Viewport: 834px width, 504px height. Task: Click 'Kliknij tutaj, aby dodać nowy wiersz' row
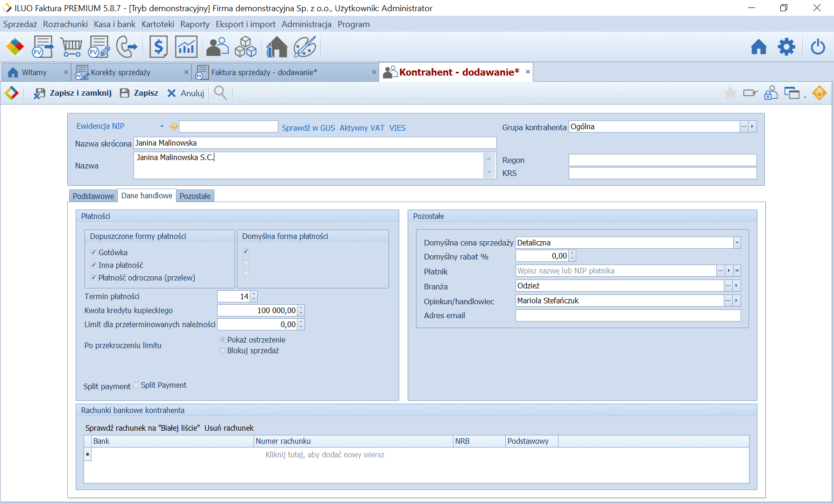tap(325, 455)
